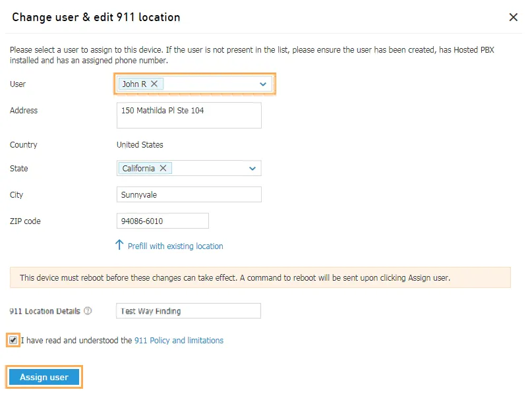This screenshot has width=532, height=398.
Task: Uncheck the 911 policy acknowledgment checkbox
Action: (x=13, y=340)
